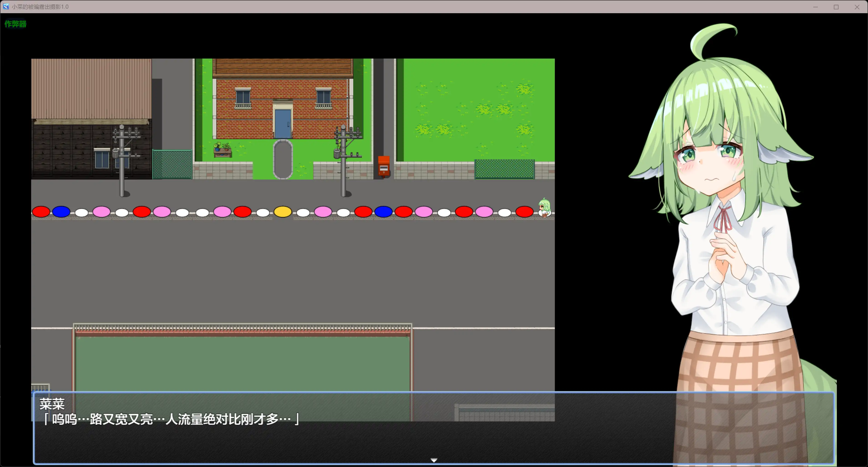Click the green chain-link fence by grass field
The image size is (868, 467).
click(504, 169)
